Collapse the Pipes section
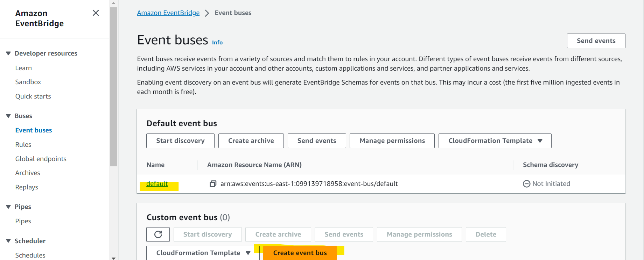The height and width of the screenshot is (260, 644). point(8,207)
